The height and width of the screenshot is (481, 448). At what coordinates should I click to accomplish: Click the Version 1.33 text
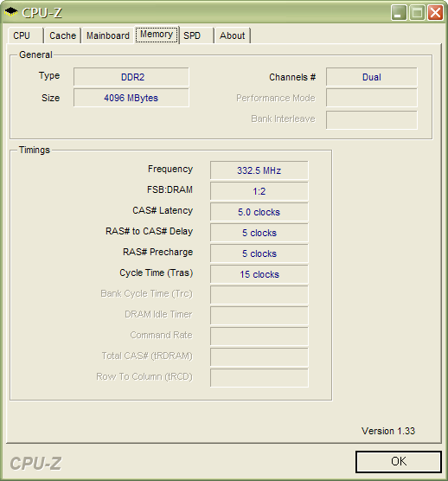click(x=388, y=431)
